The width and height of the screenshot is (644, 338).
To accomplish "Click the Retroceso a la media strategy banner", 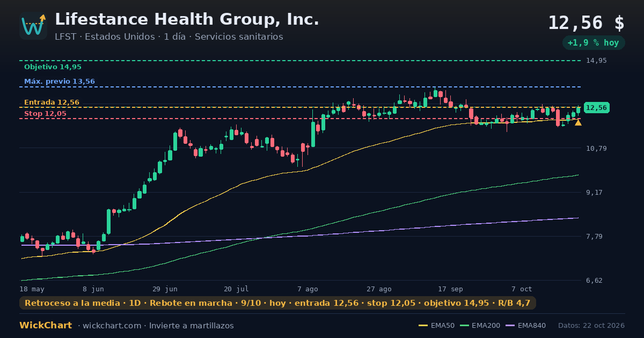I will 277,303.
